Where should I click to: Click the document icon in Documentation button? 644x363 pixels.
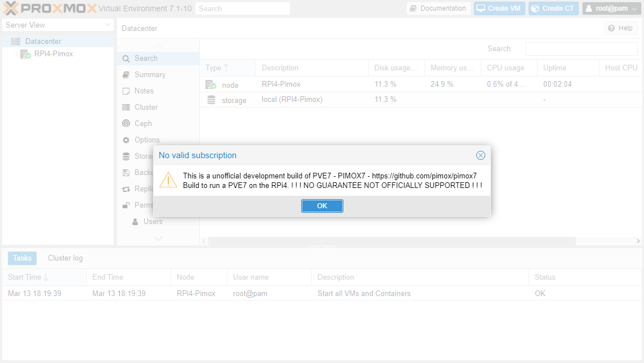click(413, 8)
